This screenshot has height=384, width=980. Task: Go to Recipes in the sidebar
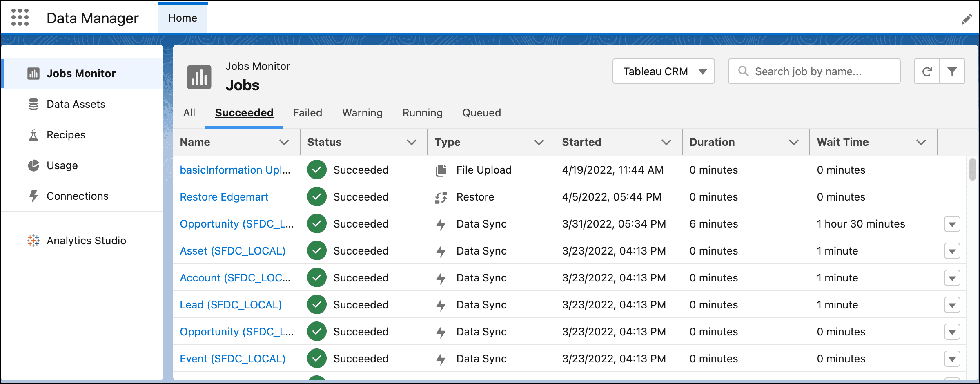tap(66, 135)
